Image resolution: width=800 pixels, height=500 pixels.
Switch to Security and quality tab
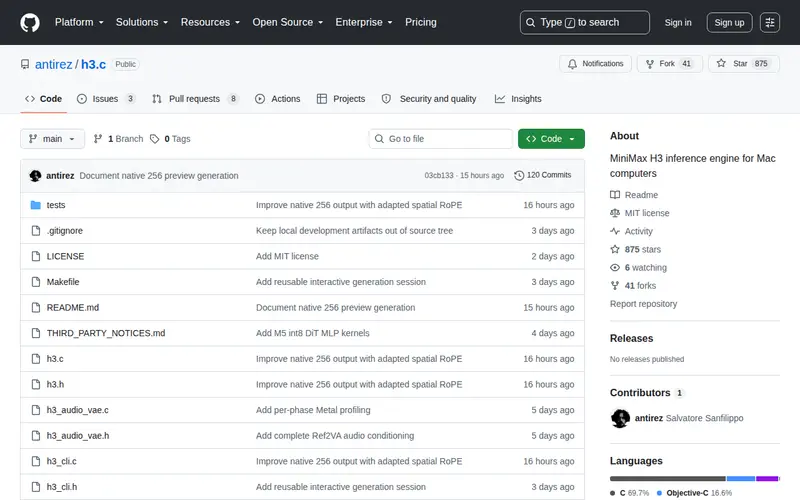point(429,99)
